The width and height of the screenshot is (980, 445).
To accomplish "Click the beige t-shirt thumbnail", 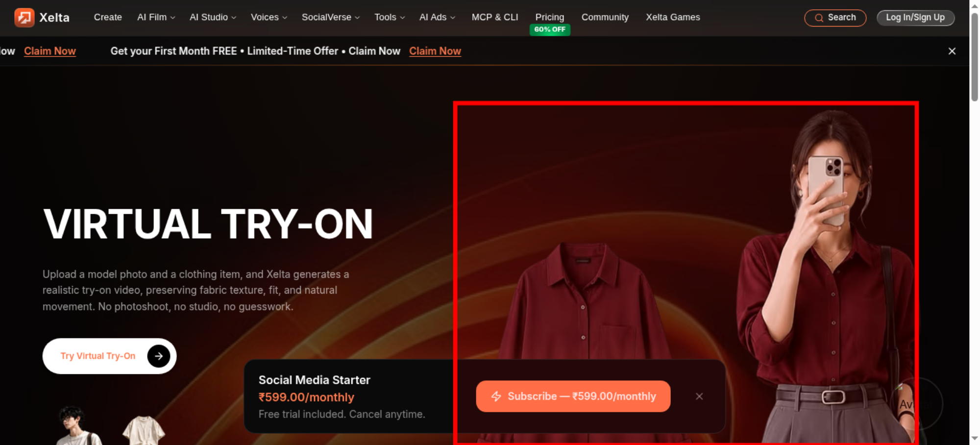I will pyautogui.click(x=144, y=430).
